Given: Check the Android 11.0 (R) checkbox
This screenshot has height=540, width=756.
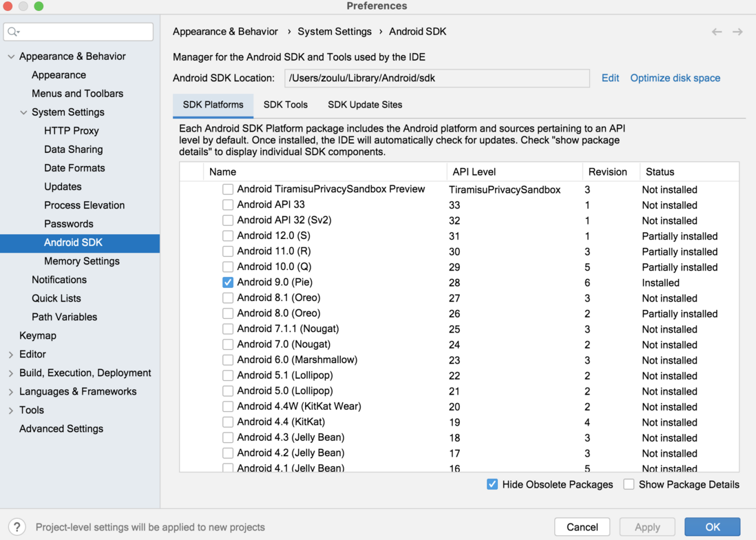Looking at the screenshot, I should (228, 251).
